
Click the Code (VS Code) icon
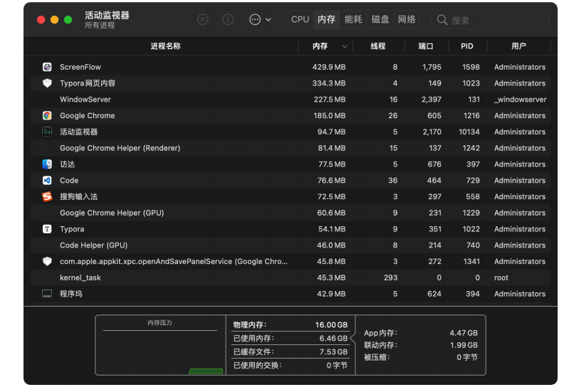pos(47,180)
